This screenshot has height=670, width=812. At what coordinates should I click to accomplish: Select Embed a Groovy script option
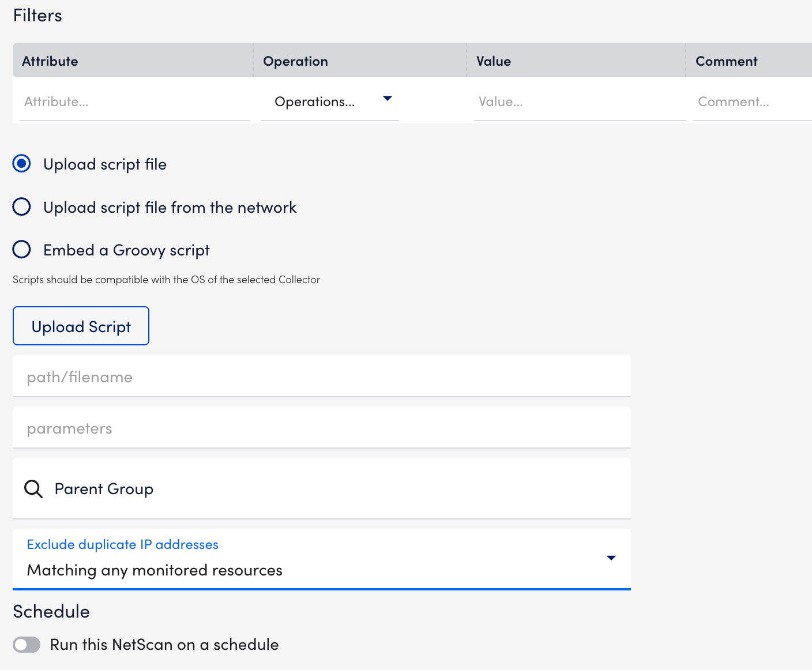pyautogui.click(x=21, y=249)
